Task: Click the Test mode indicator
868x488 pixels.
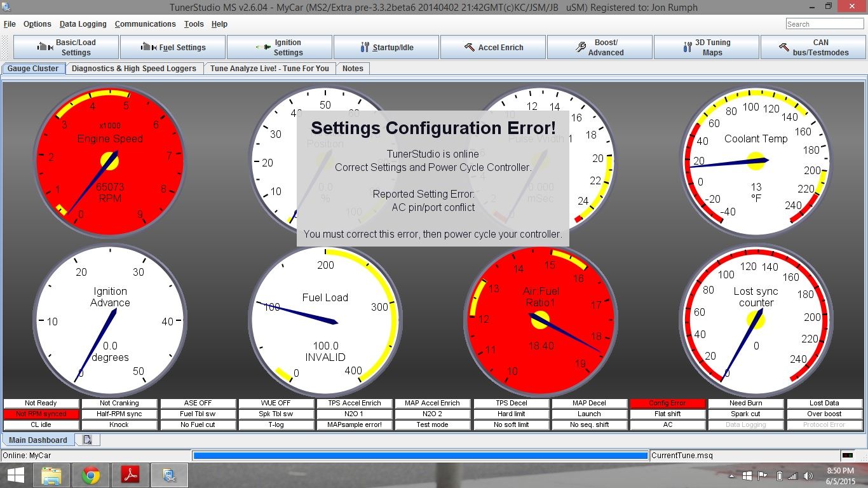Action: (x=433, y=425)
